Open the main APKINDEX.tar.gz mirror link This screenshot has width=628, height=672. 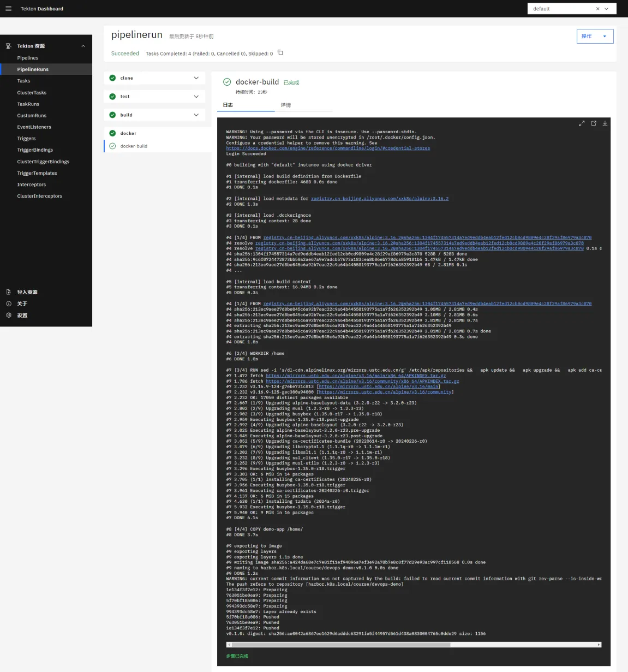point(356,376)
